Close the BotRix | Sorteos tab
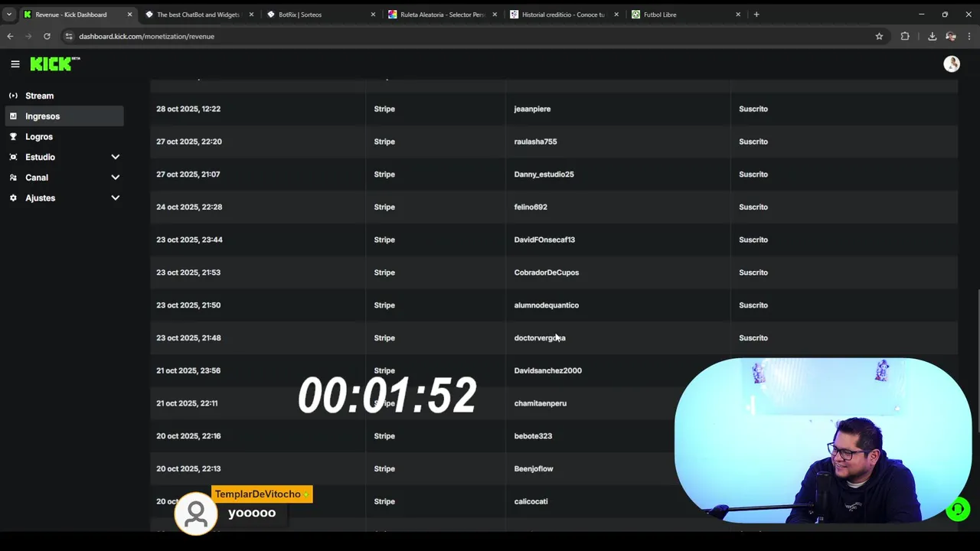The height and width of the screenshot is (551, 980). click(373, 15)
